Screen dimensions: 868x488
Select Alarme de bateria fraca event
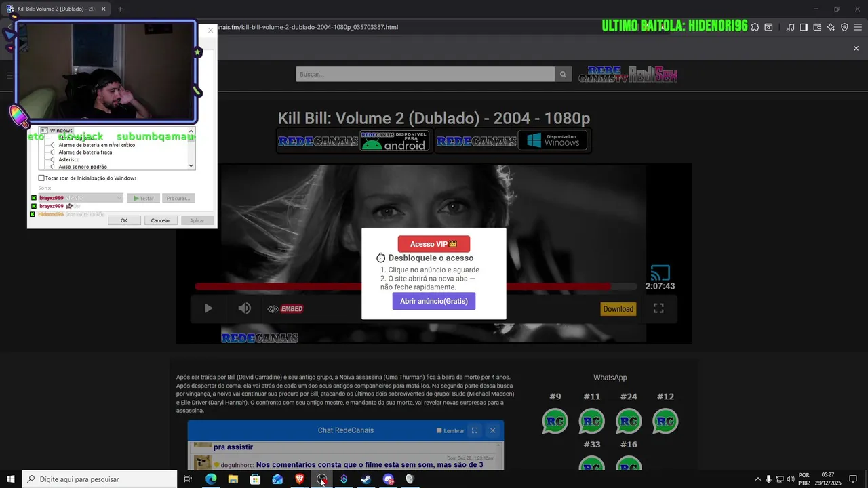pyautogui.click(x=85, y=152)
